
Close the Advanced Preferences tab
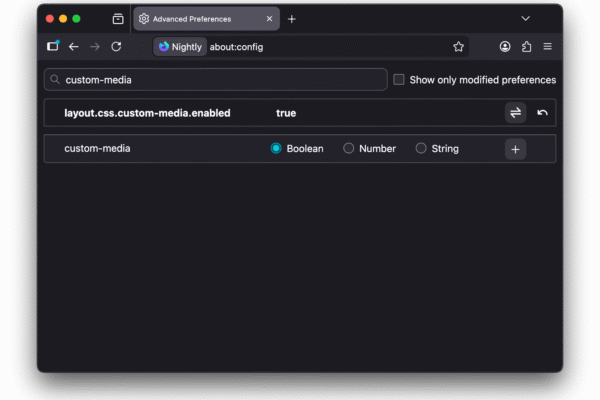269,19
